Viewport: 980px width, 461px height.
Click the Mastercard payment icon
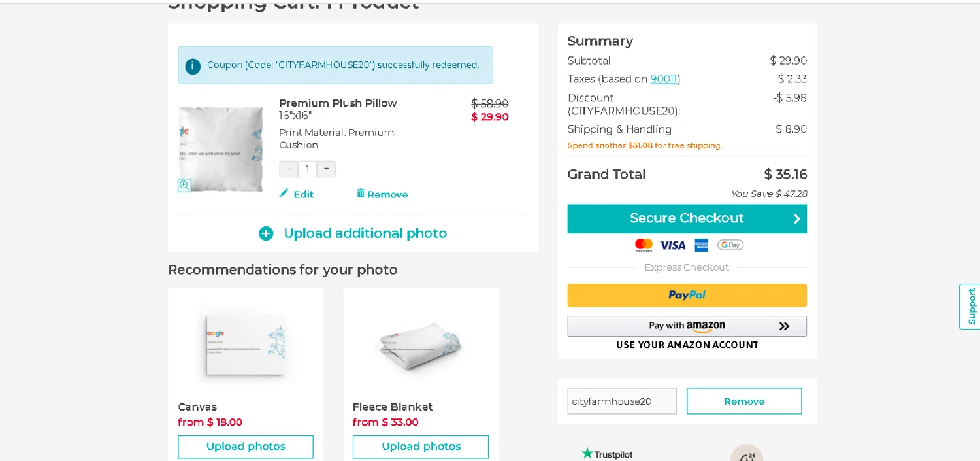tap(644, 245)
